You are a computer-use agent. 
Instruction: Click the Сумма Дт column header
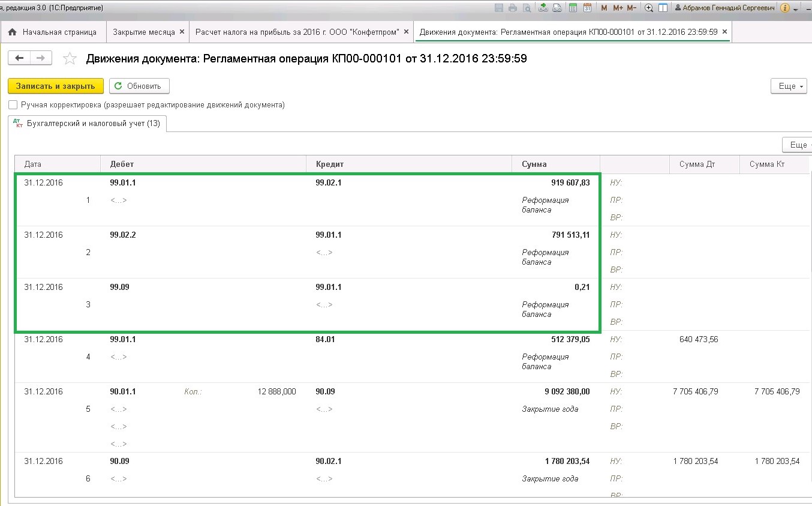pos(705,164)
